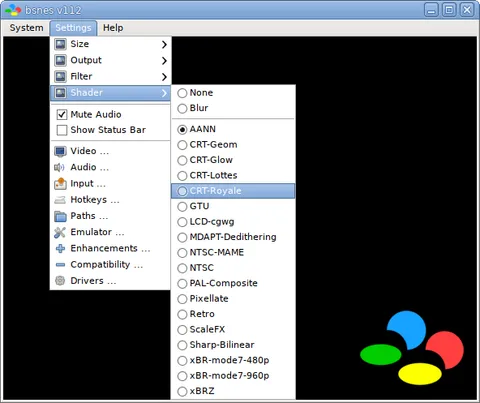Viewport: 480px width, 403px height.
Task: Open Hotkeys settings entry
Action: 110,200
